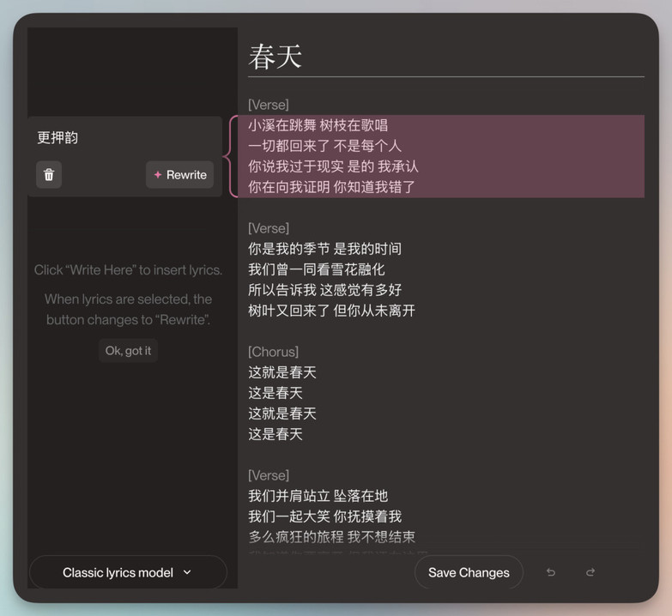Screen dimensions: 672x616
Task: Delete the rewrite prompt with trash icon
Action: (x=49, y=174)
